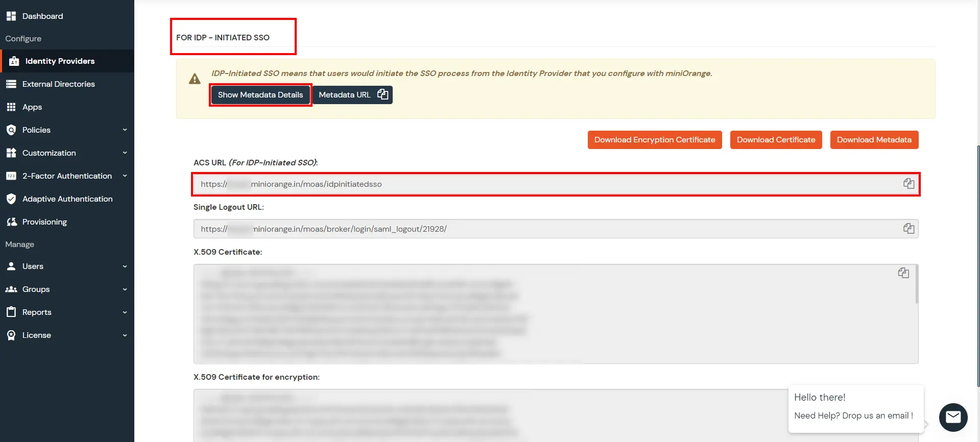Copy Metadata URL via clipboard icon
Screen dimensions: 980x442
point(383,94)
